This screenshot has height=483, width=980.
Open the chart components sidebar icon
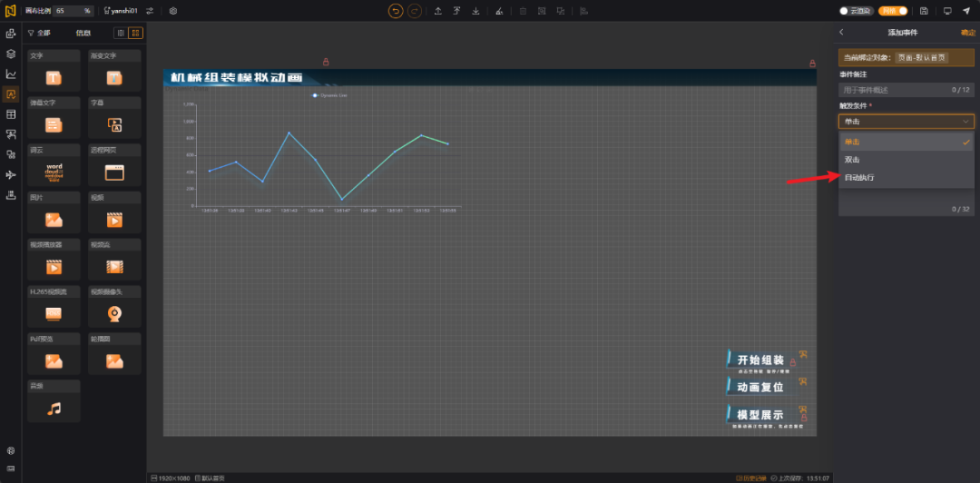[x=11, y=74]
